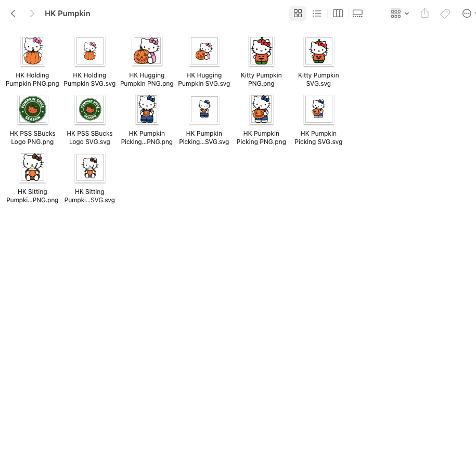Go forward using the right chevron
Viewport: 476px width, 468px height.
click(32, 14)
